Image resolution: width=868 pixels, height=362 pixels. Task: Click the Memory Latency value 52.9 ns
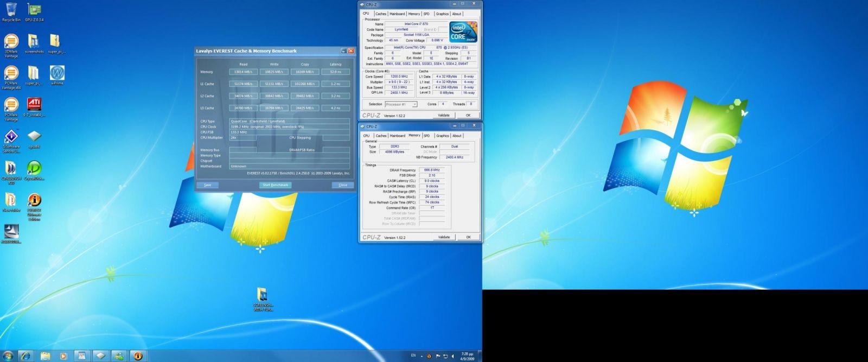point(336,72)
